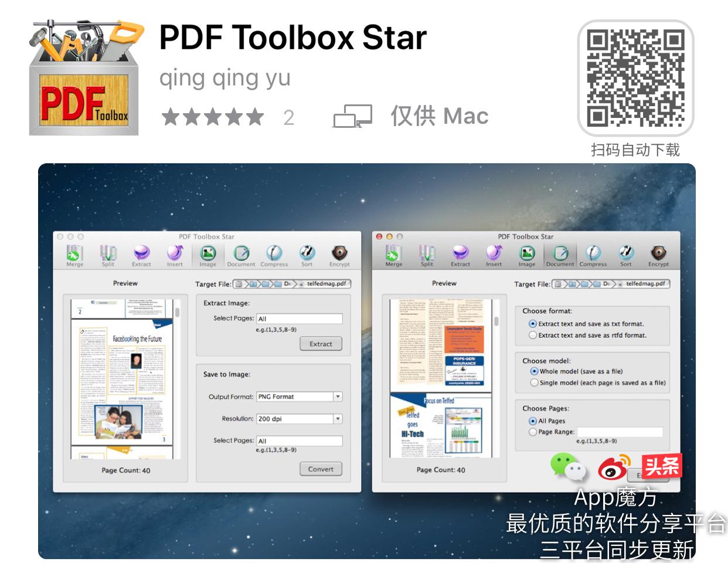Image resolution: width=728 pixels, height=563 pixels.
Task: Click the five-star rating
Action: (213, 117)
